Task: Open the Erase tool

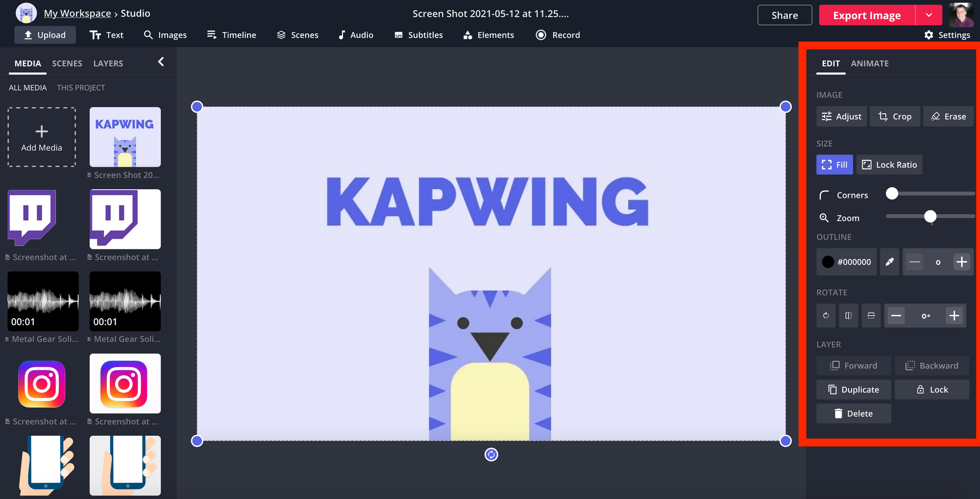Action: pyautogui.click(x=948, y=117)
